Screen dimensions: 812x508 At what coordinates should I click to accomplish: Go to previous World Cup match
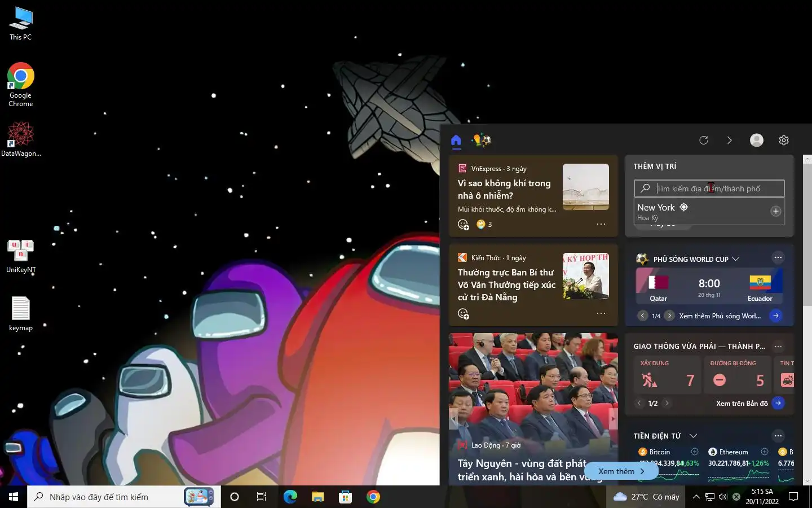[642, 316]
